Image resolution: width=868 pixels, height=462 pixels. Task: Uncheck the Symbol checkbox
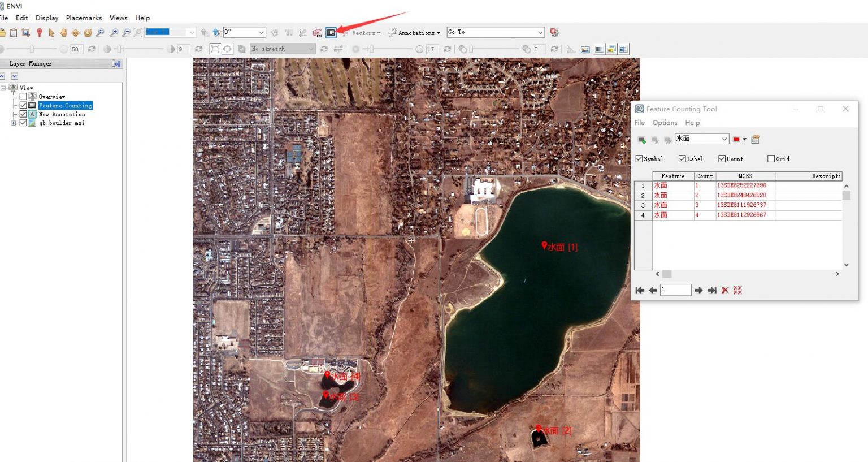(639, 159)
